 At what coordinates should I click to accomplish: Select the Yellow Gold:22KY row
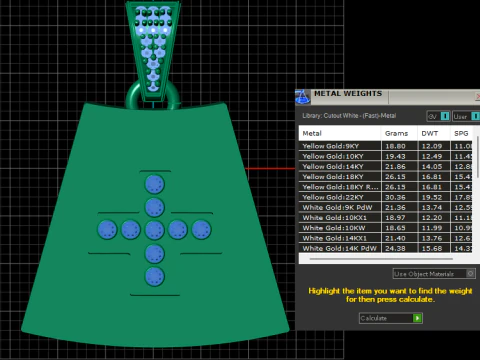(385, 197)
